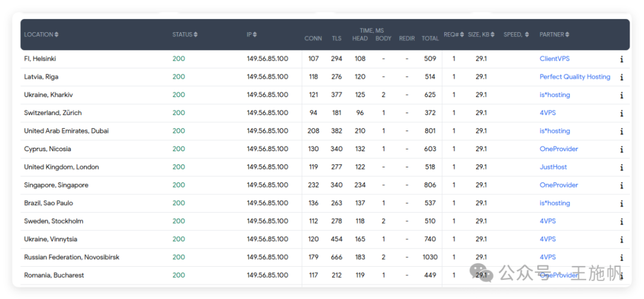Image resolution: width=644 pixels, height=299 pixels.
Task: Open info icon for Ukraine, Kharkiv row
Action: click(x=621, y=95)
